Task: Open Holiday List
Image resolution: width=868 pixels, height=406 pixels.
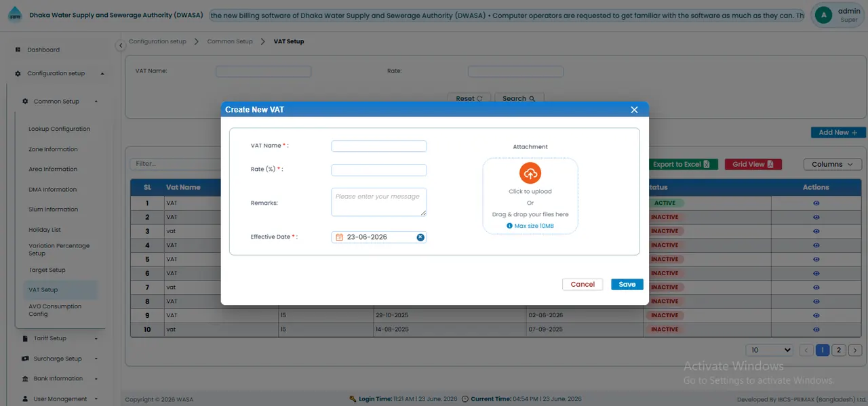Action: [x=45, y=230]
